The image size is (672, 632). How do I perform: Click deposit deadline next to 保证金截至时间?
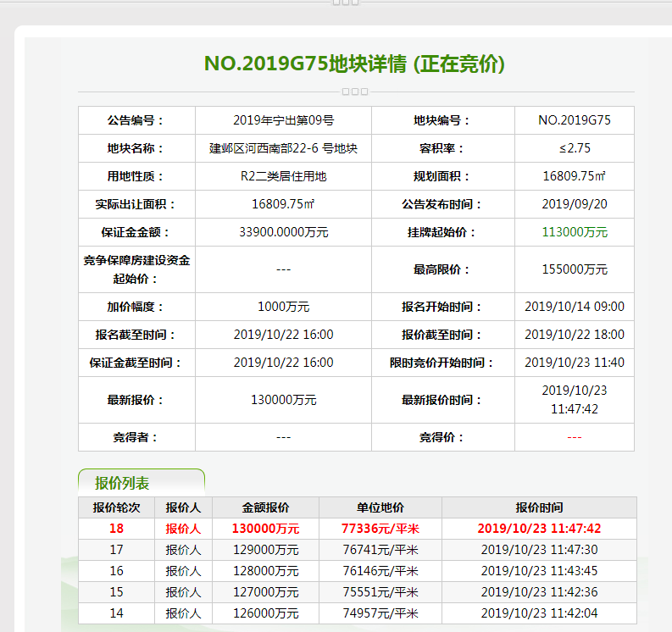click(283, 363)
